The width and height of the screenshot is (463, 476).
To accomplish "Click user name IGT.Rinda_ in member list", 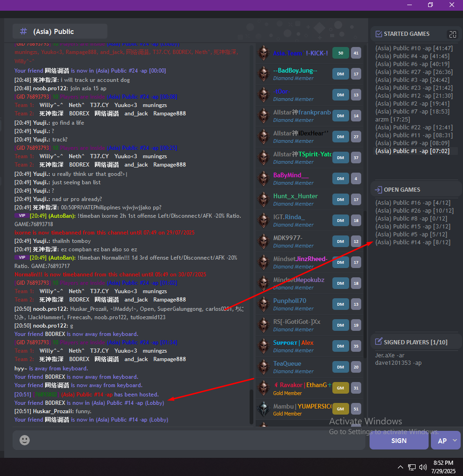I will 289,217.
